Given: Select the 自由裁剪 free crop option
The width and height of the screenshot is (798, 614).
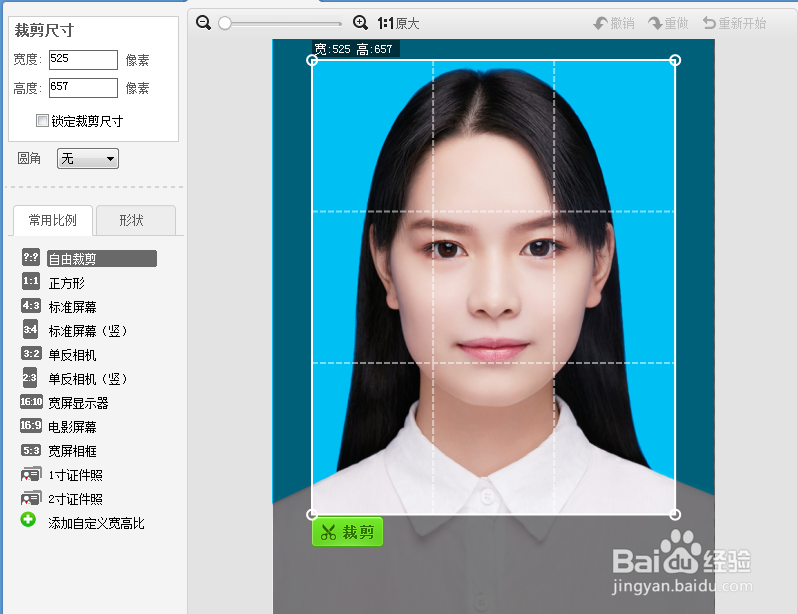Looking at the screenshot, I should pyautogui.click(x=102, y=259).
